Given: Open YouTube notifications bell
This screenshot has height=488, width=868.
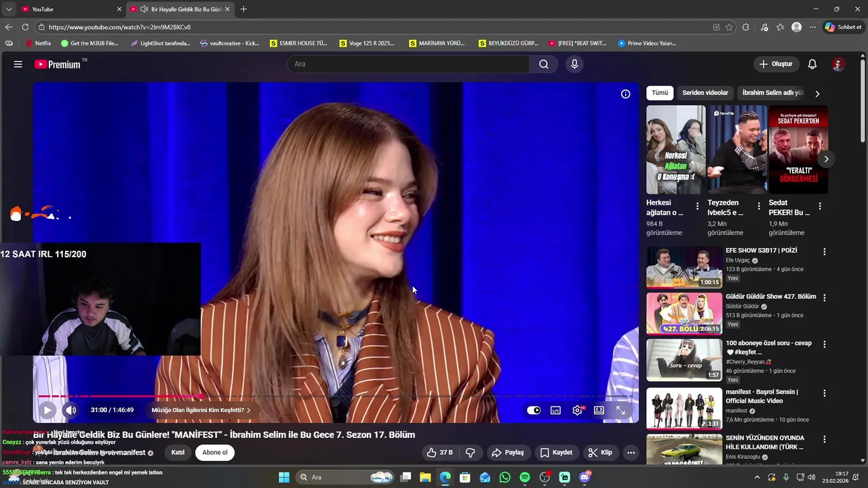Looking at the screenshot, I should [x=812, y=64].
